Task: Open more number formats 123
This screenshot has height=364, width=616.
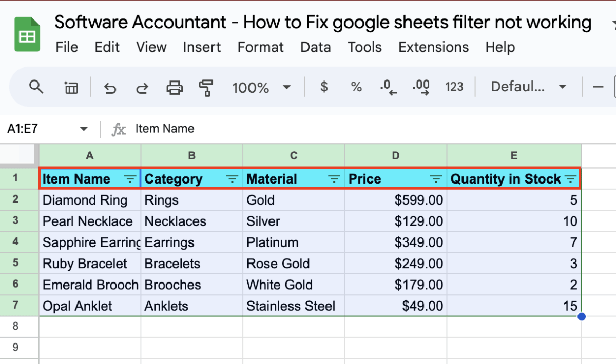Action: pos(454,87)
